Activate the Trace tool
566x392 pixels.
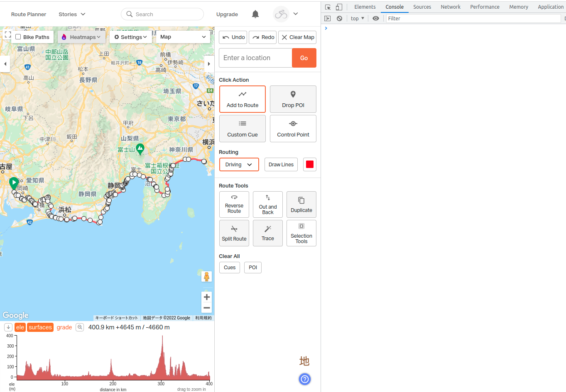(x=268, y=233)
